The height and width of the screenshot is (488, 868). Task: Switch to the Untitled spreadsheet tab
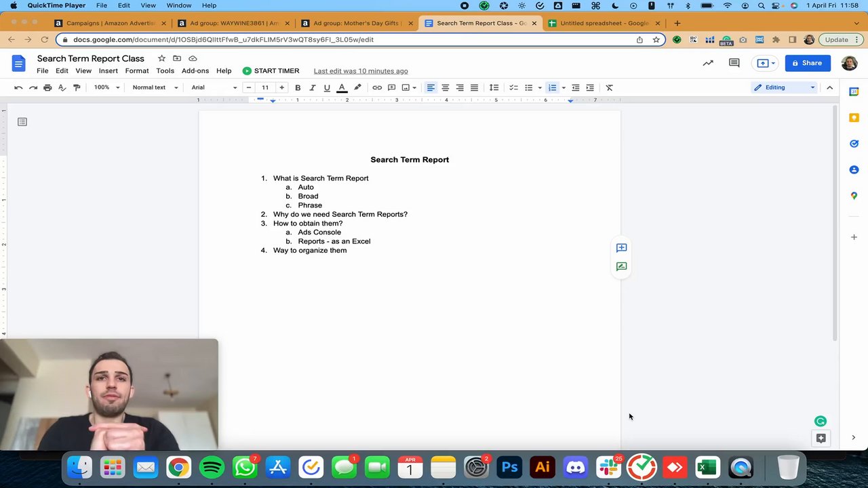[x=604, y=23]
